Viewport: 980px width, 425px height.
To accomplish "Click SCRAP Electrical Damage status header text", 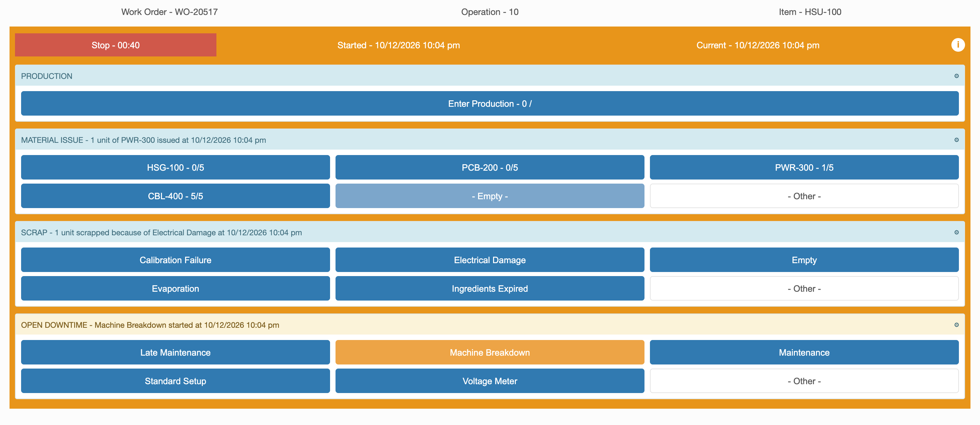I will 161,232.
